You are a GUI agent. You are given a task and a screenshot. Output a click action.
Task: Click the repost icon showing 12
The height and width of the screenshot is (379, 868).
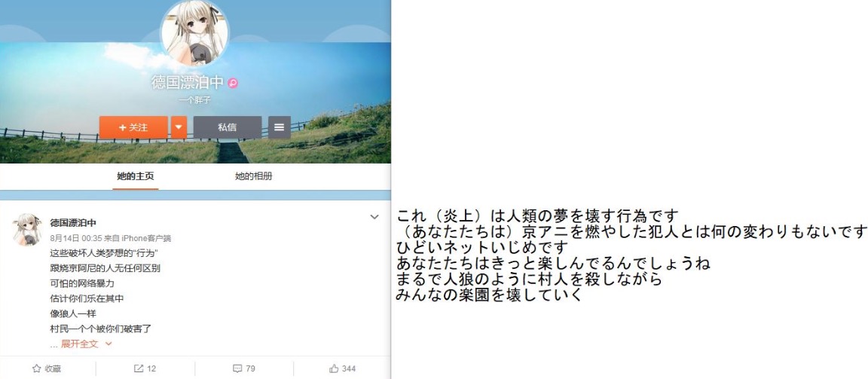(x=139, y=368)
